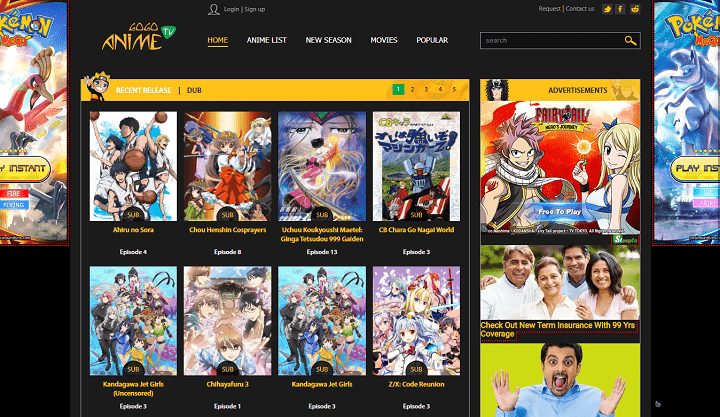
Task: Click the user profile icon beside Login
Action: (x=213, y=9)
